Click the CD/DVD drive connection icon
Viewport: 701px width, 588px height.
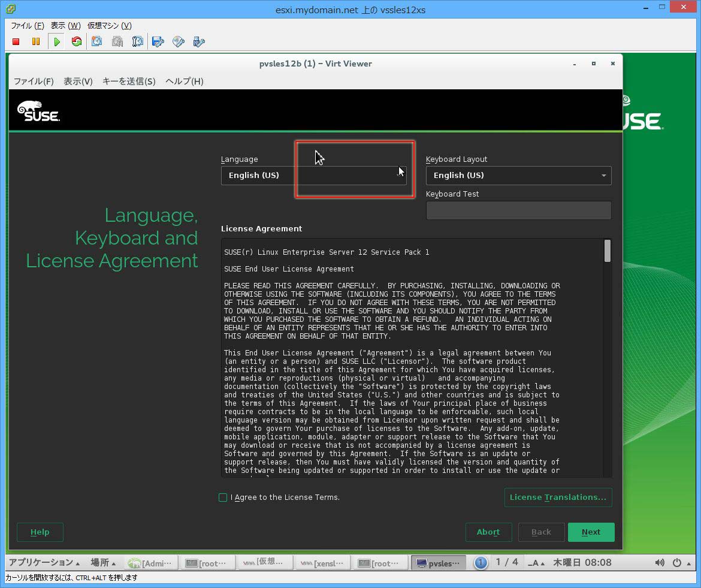[x=179, y=41]
